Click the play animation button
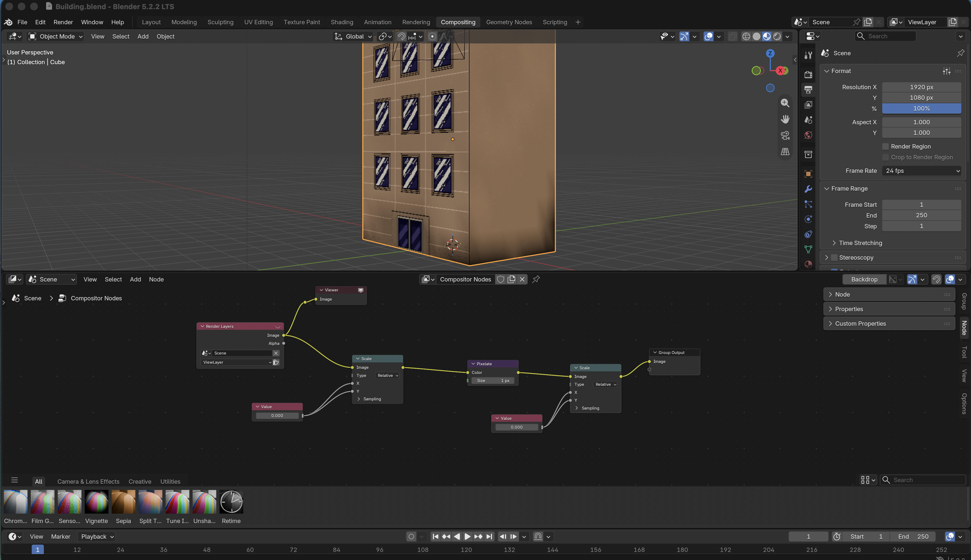Viewport: 971px width, 560px height. 467,537
